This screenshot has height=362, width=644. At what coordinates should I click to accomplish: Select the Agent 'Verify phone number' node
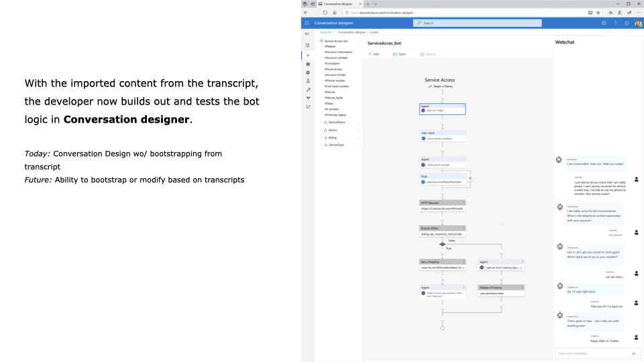click(x=442, y=162)
